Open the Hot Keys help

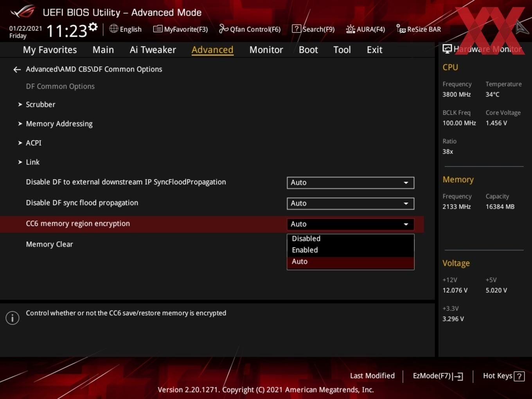503,376
